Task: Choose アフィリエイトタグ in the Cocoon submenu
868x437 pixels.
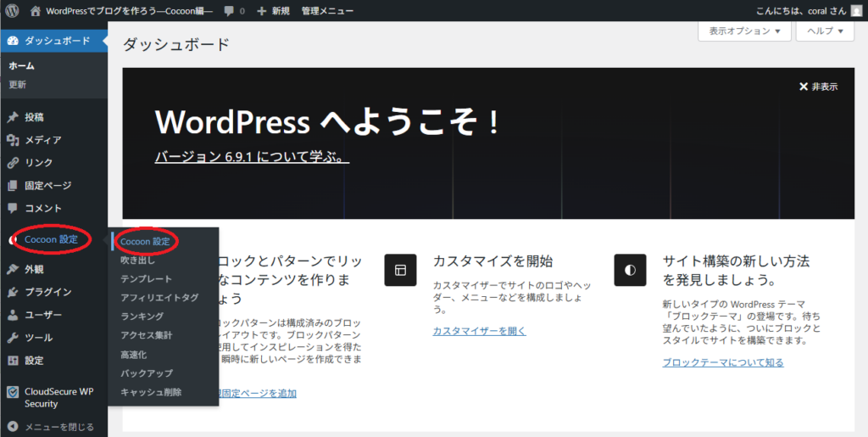Action: (x=159, y=298)
